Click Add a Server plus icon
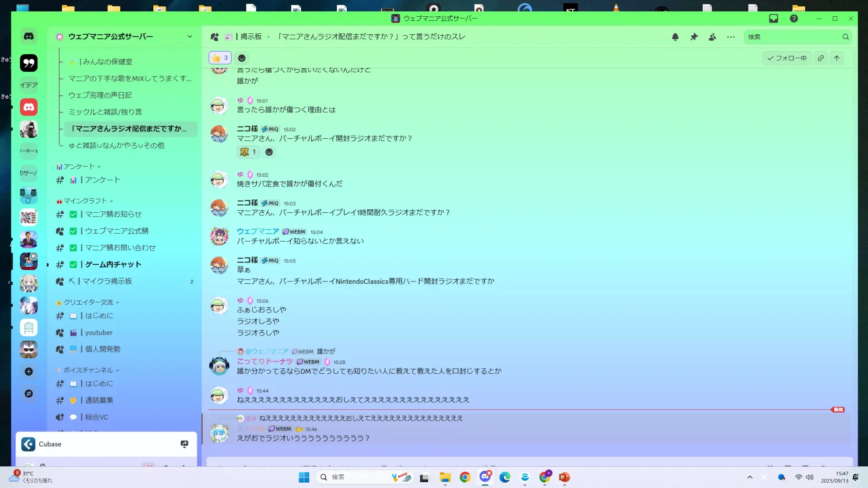This screenshot has width=868, height=488. click(28, 371)
